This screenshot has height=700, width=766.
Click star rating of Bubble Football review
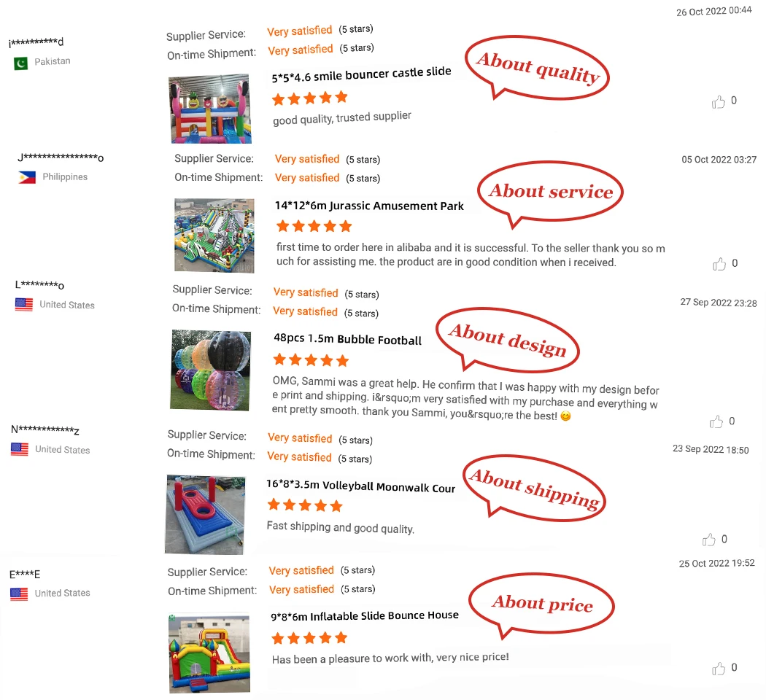pos(312,360)
